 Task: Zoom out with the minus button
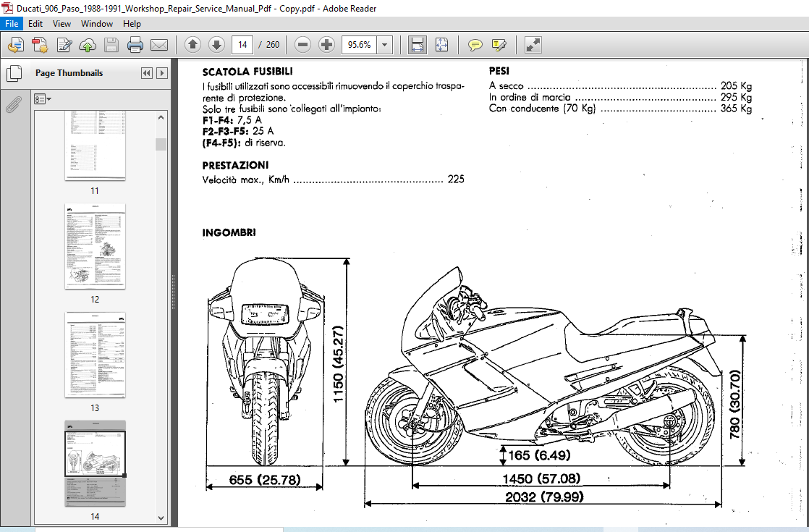(x=303, y=45)
